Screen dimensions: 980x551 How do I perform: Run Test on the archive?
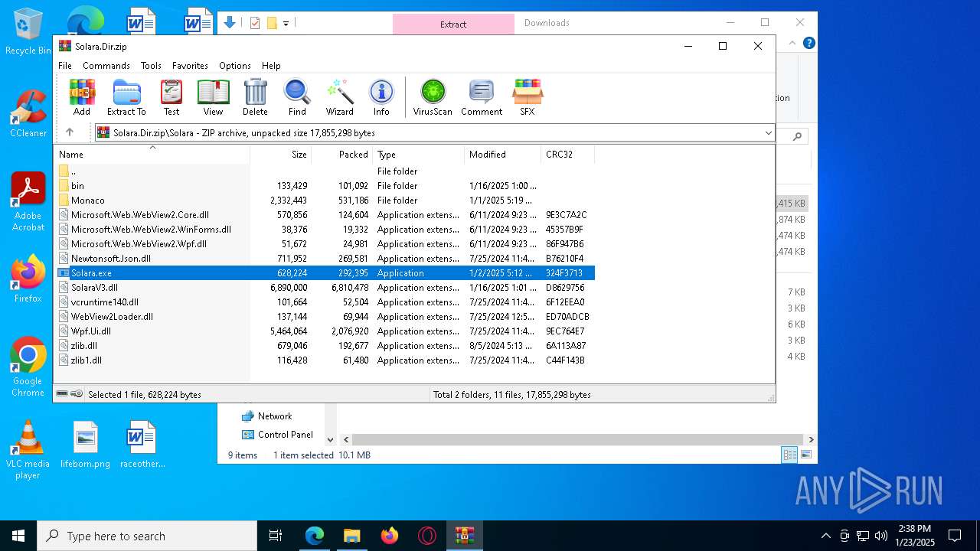tap(171, 98)
